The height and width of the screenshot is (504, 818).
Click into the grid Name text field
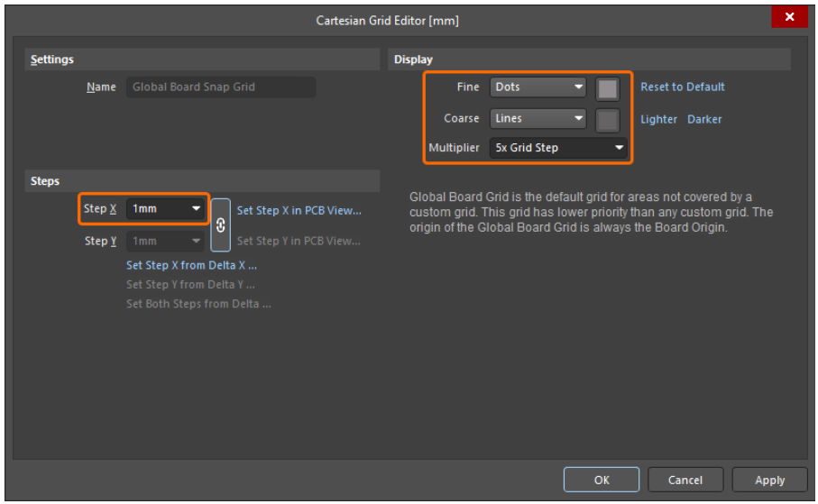(221, 87)
